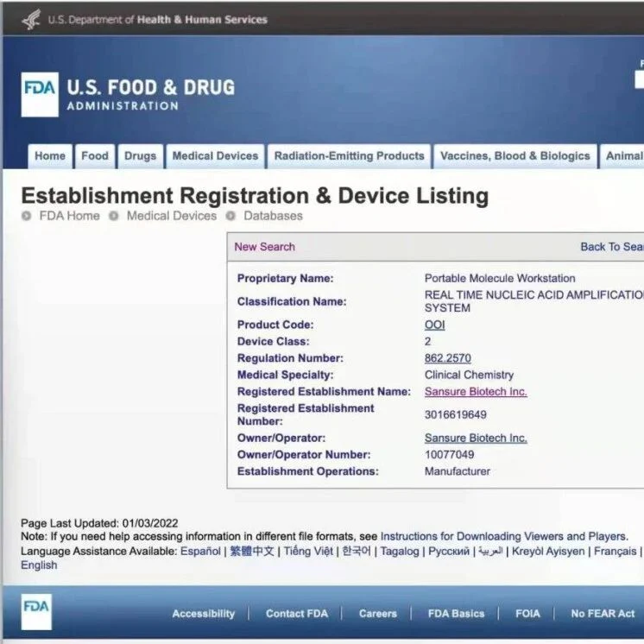Click establishment number 3016619649

456,415
